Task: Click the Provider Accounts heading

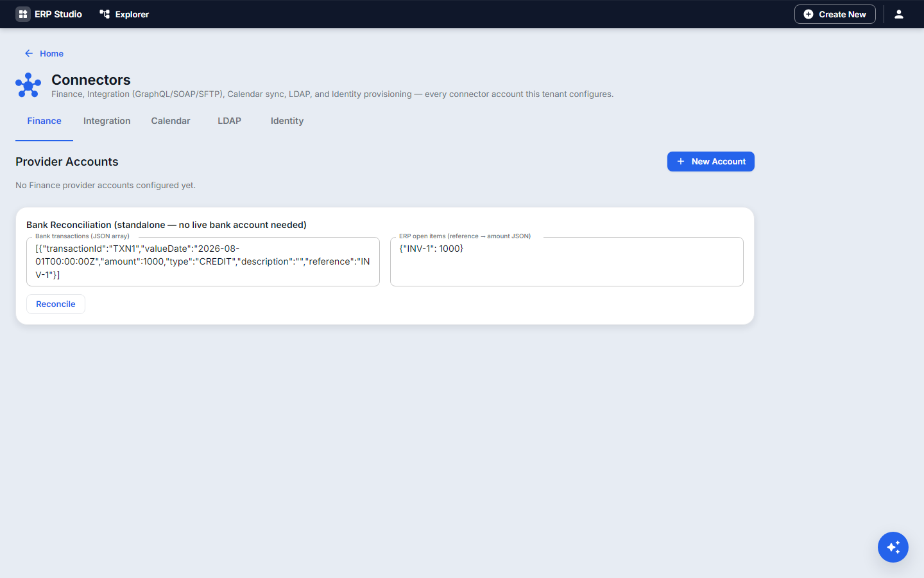Action: 67,162
